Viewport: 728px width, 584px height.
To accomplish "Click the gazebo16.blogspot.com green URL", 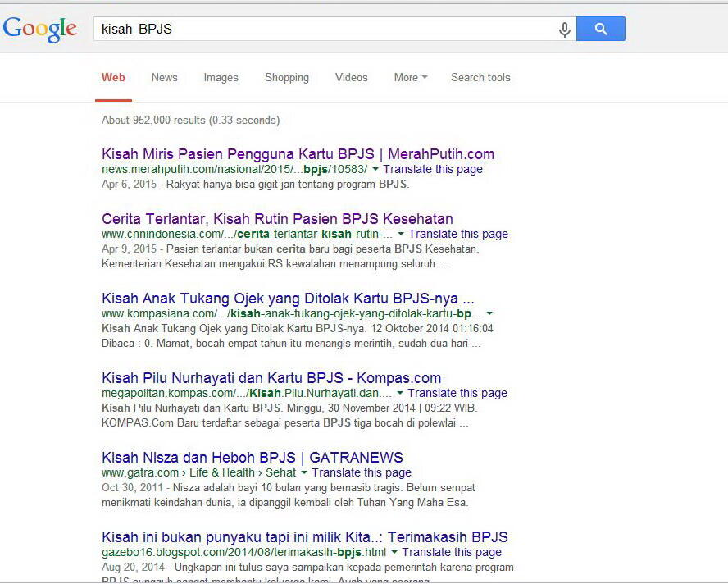I will [243, 552].
